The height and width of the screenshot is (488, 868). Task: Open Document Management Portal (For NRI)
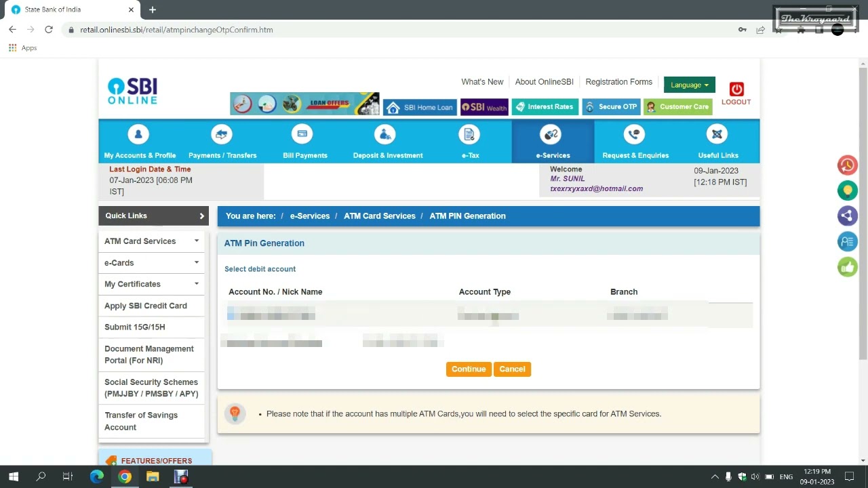tap(149, 354)
